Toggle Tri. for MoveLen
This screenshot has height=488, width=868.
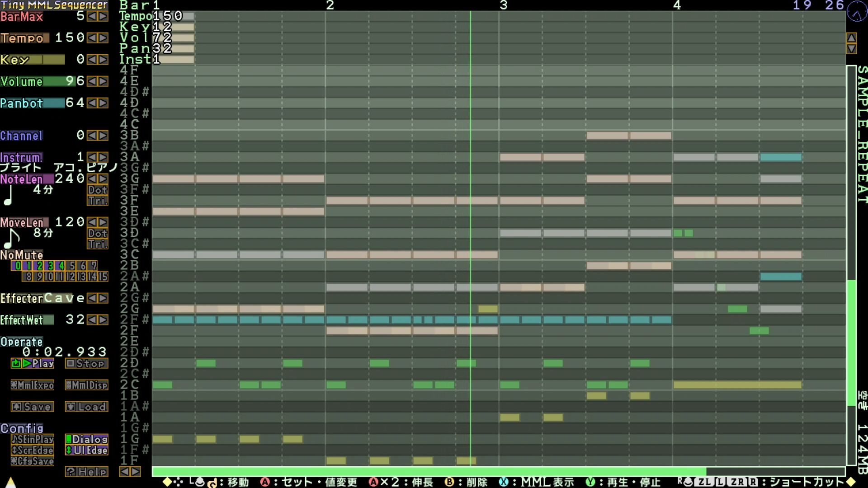coord(98,244)
